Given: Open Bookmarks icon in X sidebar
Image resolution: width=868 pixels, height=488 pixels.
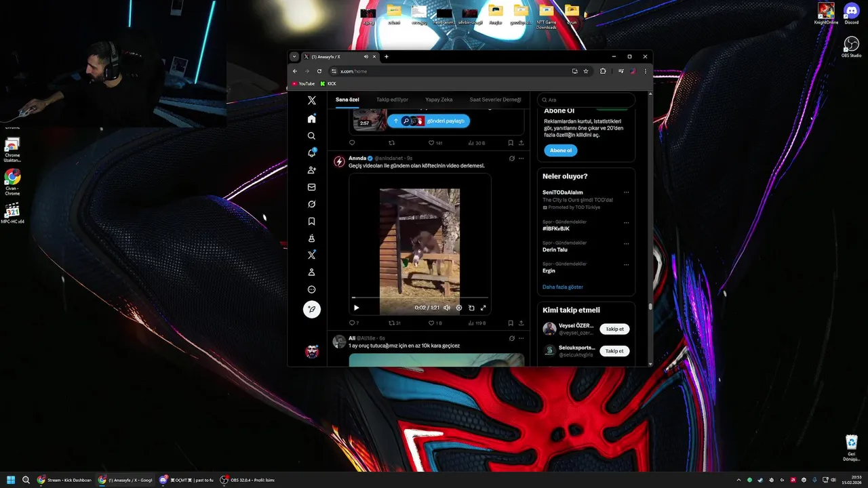Looking at the screenshot, I should [x=311, y=221].
